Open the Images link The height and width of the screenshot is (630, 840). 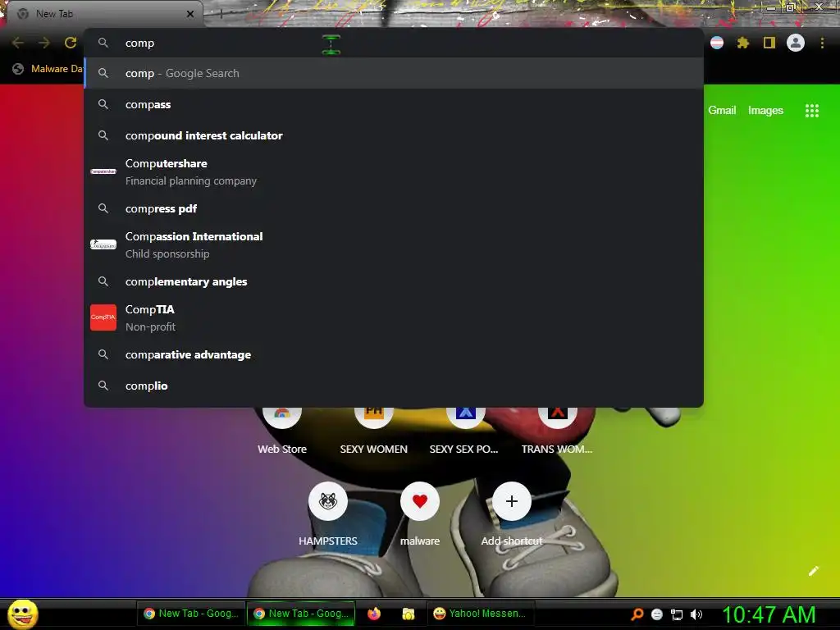pyautogui.click(x=765, y=111)
